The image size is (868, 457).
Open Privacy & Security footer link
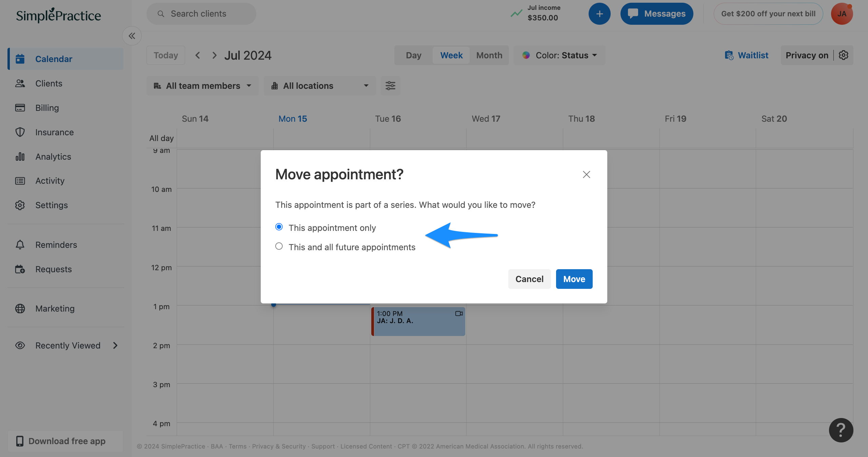[279, 446]
